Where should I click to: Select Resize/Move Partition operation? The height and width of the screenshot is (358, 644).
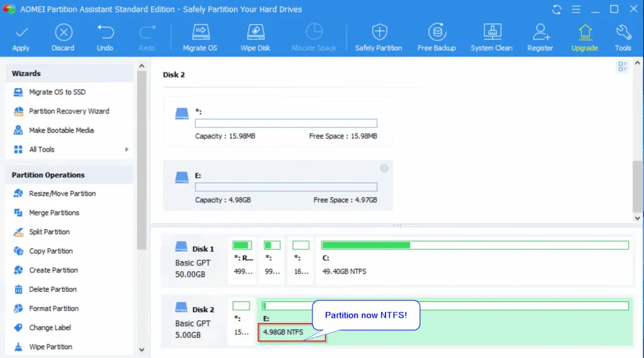pyautogui.click(x=62, y=194)
